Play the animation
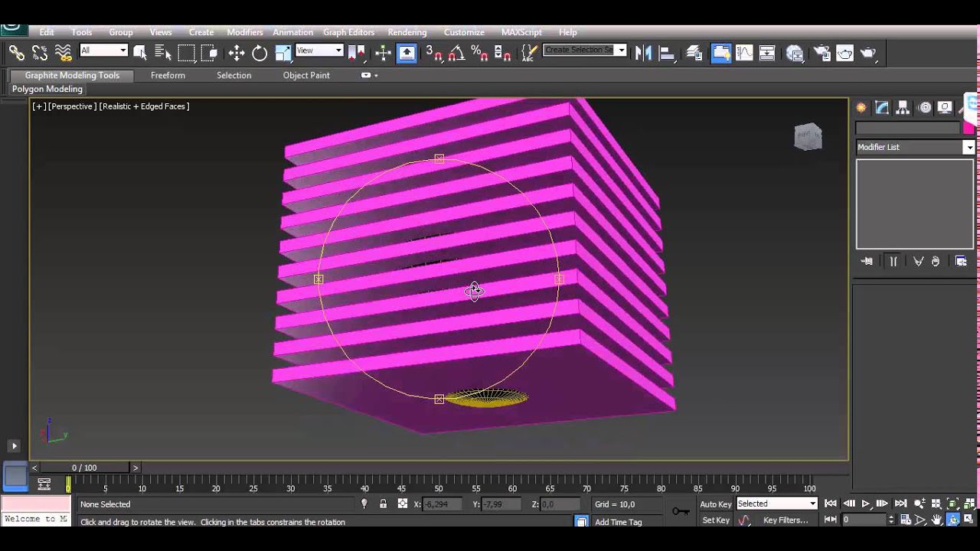This screenshot has height=551, width=980. pos(866,504)
